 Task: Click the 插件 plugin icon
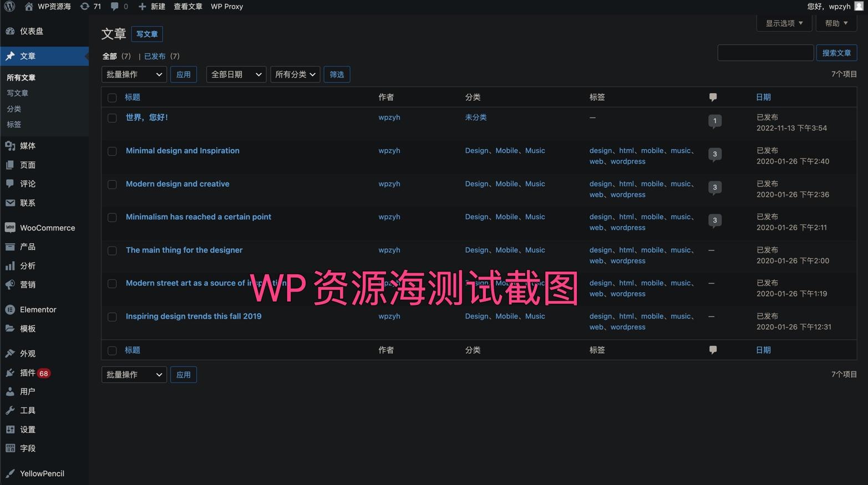point(10,373)
